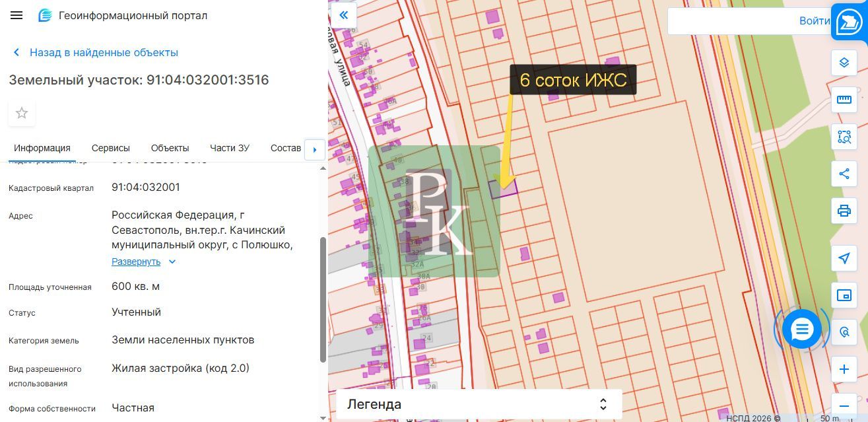
Task: Click the title Земельный участок: 91:04:032001:3516
Action: [139, 80]
